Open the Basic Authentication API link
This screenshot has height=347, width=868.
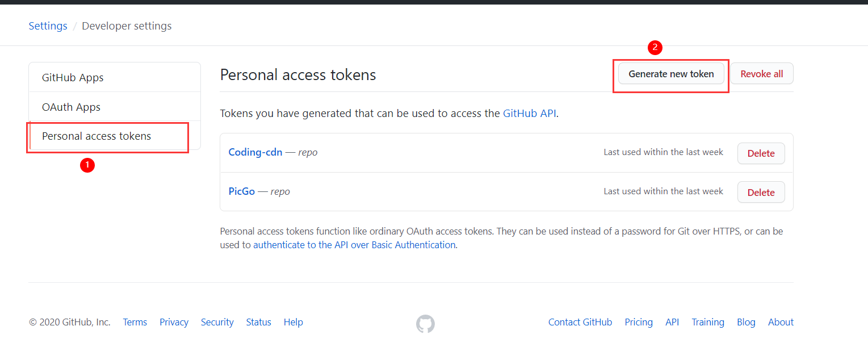click(x=354, y=245)
